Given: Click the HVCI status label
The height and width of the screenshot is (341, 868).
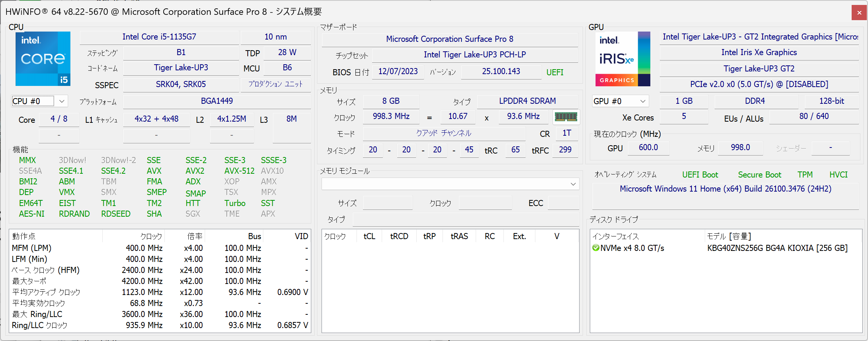Looking at the screenshot, I should coord(838,175).
